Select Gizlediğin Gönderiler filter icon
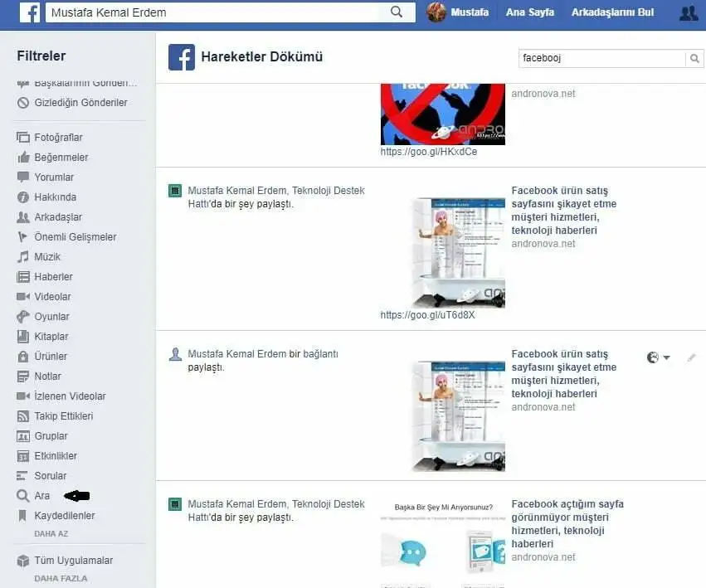 coord(23,103)
